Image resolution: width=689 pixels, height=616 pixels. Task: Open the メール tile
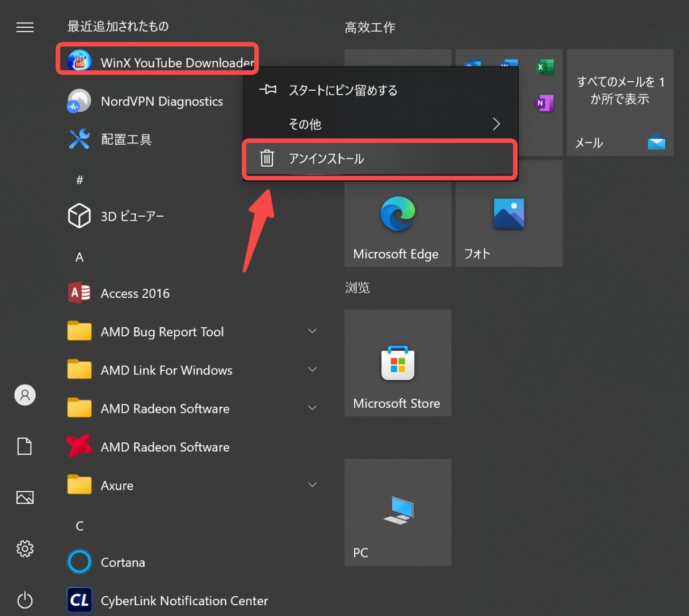(x=620, y=102)
